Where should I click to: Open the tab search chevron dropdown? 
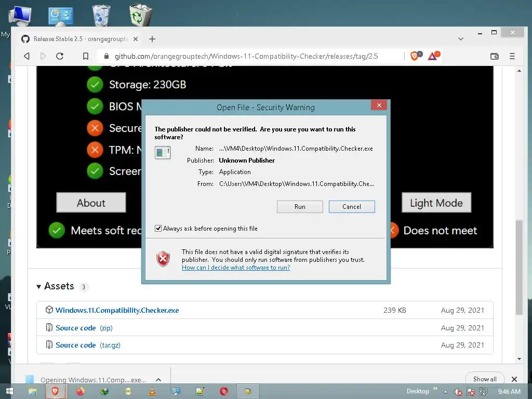click(x=460, y=39)
